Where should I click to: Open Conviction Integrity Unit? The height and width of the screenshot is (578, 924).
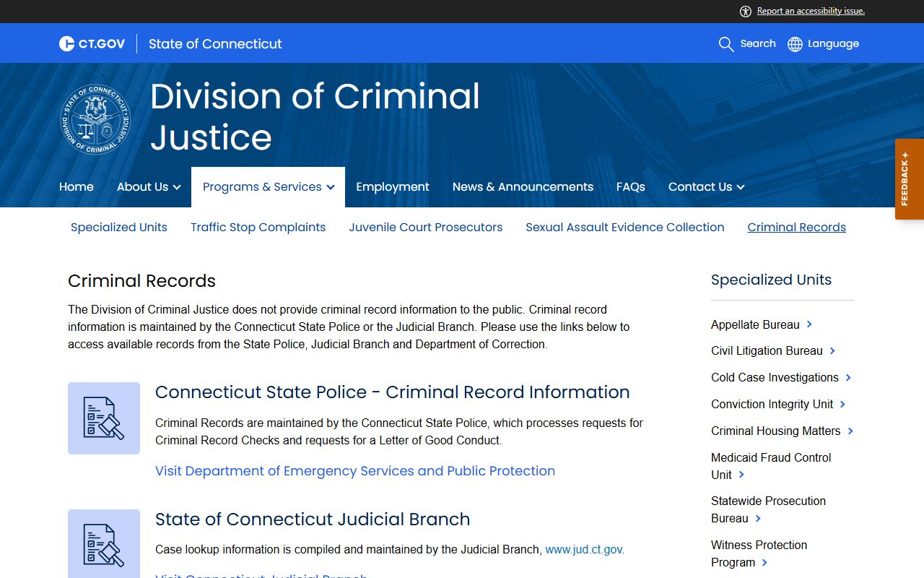tap(772, 404)
